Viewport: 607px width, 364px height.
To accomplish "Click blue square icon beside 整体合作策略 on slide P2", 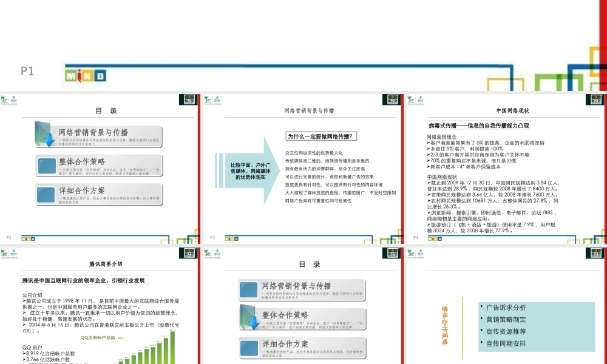I will [47, 166].
